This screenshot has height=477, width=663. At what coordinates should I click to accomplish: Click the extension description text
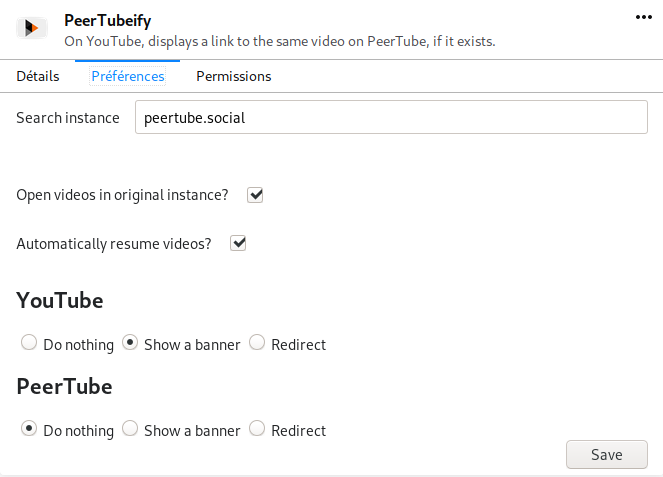(280, 42)
